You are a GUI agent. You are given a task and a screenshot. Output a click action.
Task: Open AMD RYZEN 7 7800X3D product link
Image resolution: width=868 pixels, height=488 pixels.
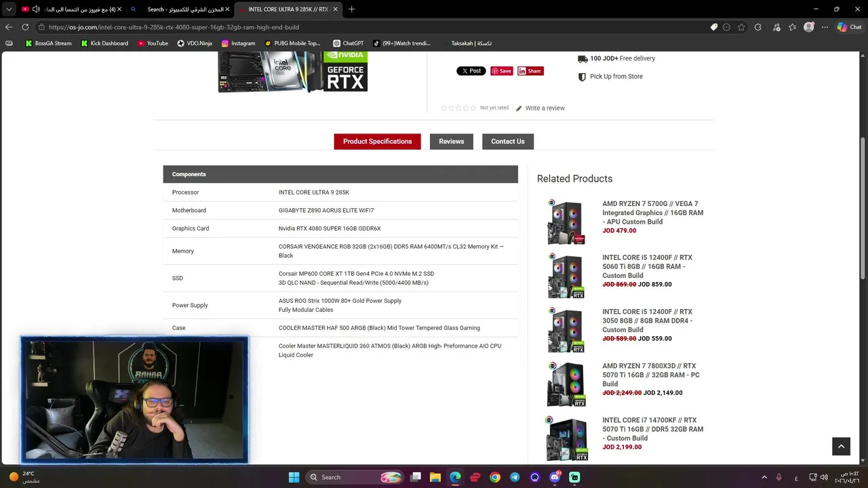[651, 375]
